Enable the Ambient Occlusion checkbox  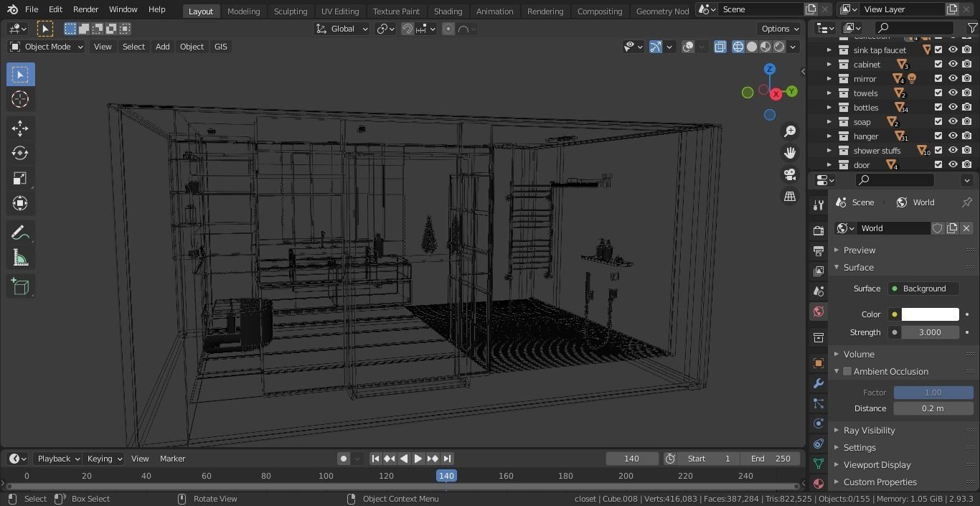coord(847,372)
